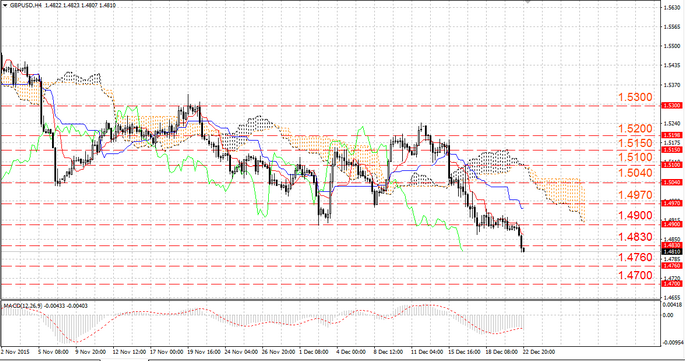
Task: Click the 8 Dec 12:00 time label
Action: click(389, 352)
